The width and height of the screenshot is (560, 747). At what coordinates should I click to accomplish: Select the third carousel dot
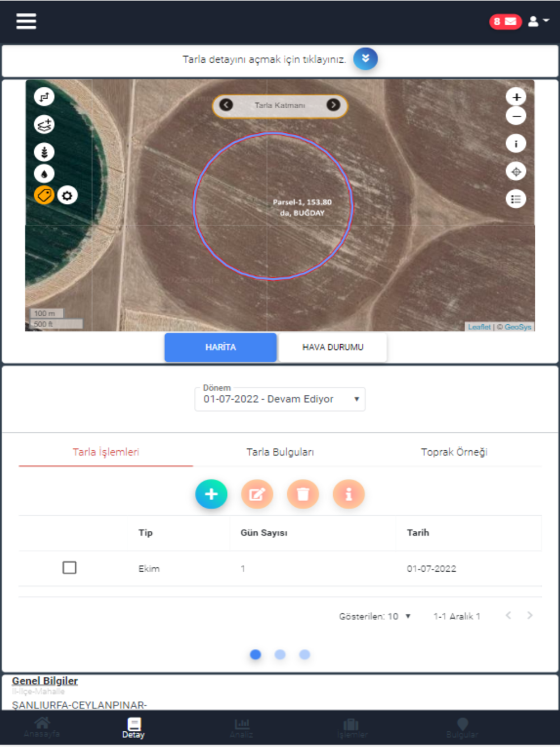click(x=305, y=654)
